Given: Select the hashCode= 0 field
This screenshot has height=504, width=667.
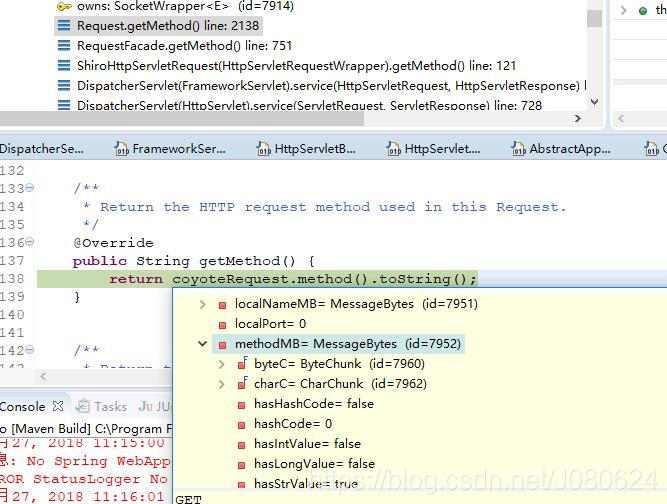Looking at the screenshot, I should 293,424.
